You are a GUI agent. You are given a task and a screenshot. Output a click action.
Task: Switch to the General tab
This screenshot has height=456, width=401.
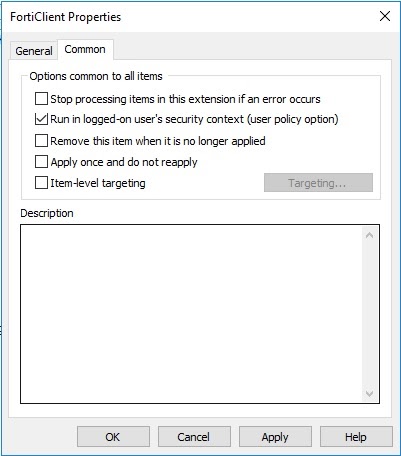point(34,51)
